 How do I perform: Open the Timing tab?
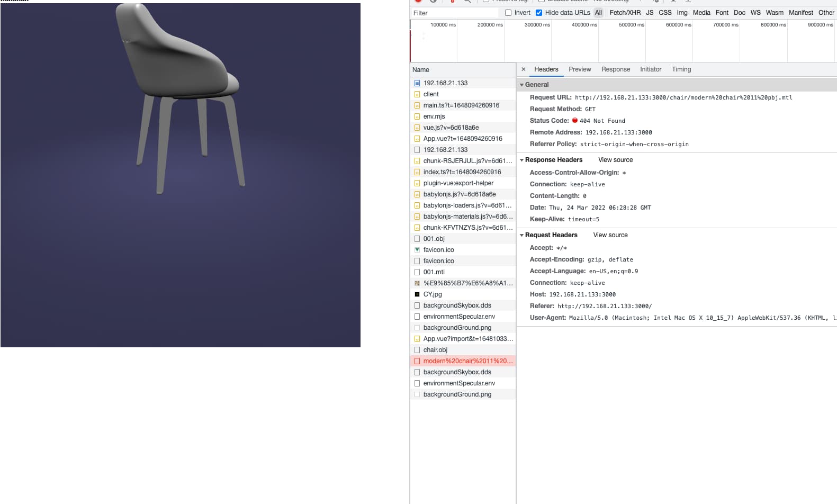coord(681,69)
